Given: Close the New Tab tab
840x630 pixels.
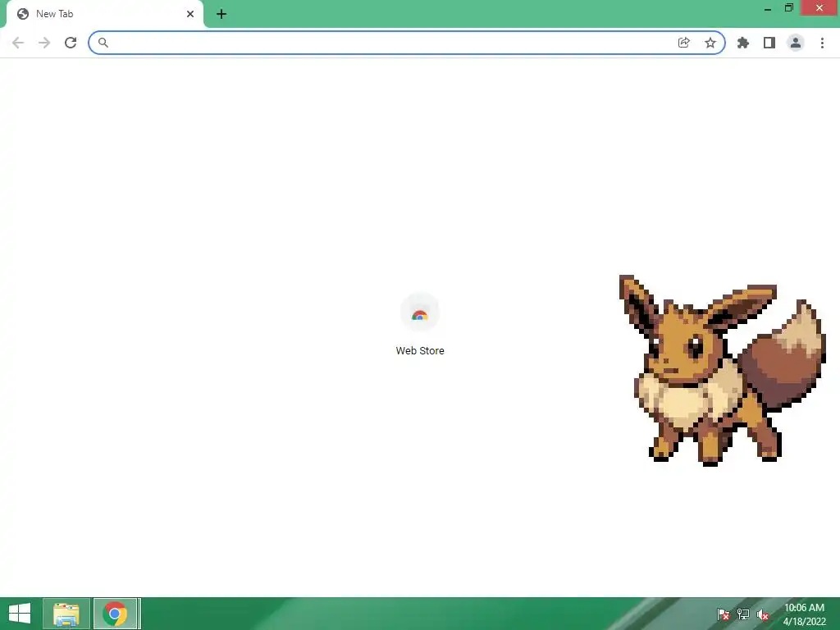Looking at the screenshot, I should point(190,14).
